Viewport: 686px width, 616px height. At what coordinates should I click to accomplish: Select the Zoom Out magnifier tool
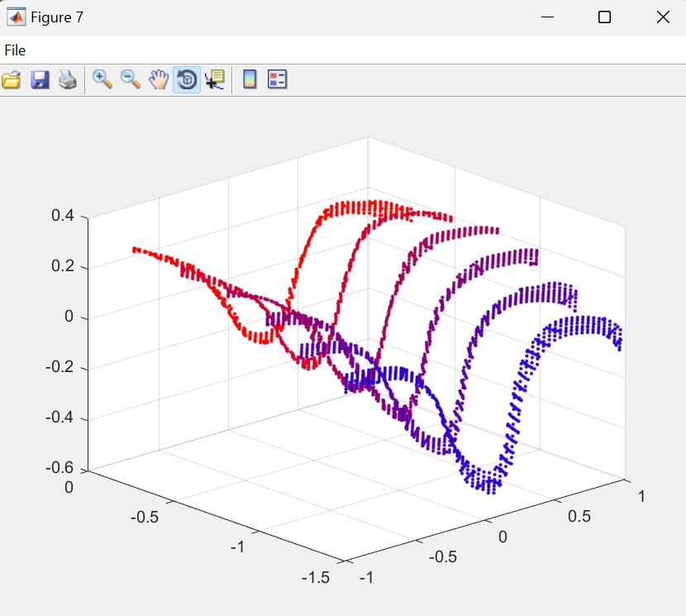tap(131, 79)
